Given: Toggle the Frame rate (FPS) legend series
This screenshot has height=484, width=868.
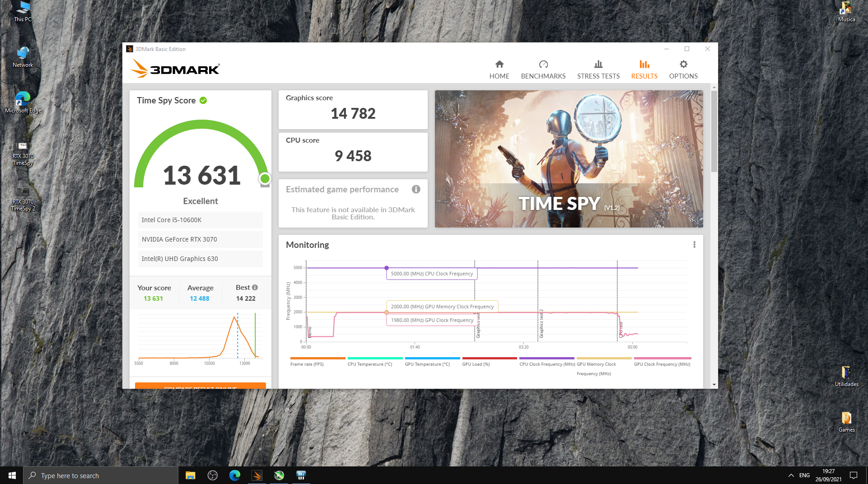Looking at the screenshot, I should coord(317,362).
